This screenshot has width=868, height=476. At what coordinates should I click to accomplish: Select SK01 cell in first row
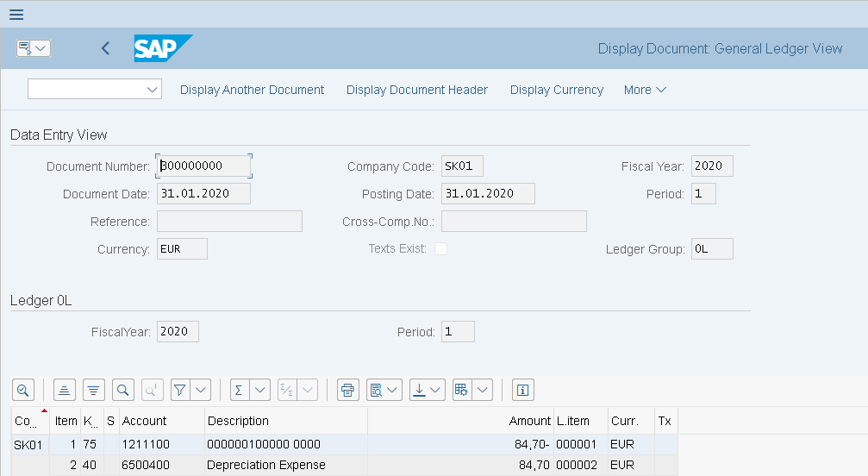point(30,444)
